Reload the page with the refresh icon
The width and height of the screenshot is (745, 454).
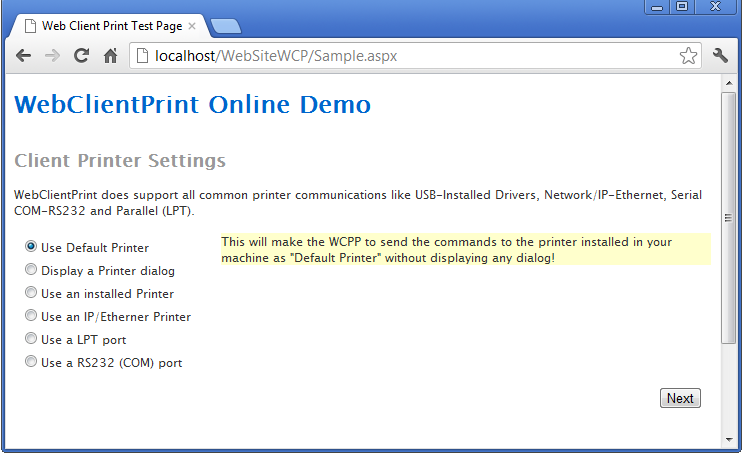click(81, 56)
